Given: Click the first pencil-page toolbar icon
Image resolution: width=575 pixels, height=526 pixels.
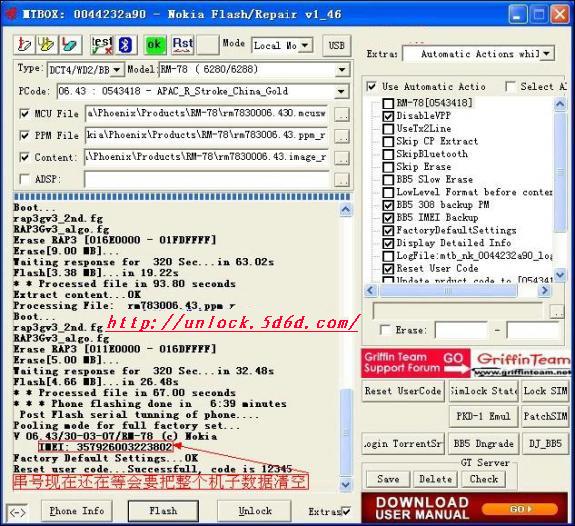Looking at the screenshot, I should [24, 45].
